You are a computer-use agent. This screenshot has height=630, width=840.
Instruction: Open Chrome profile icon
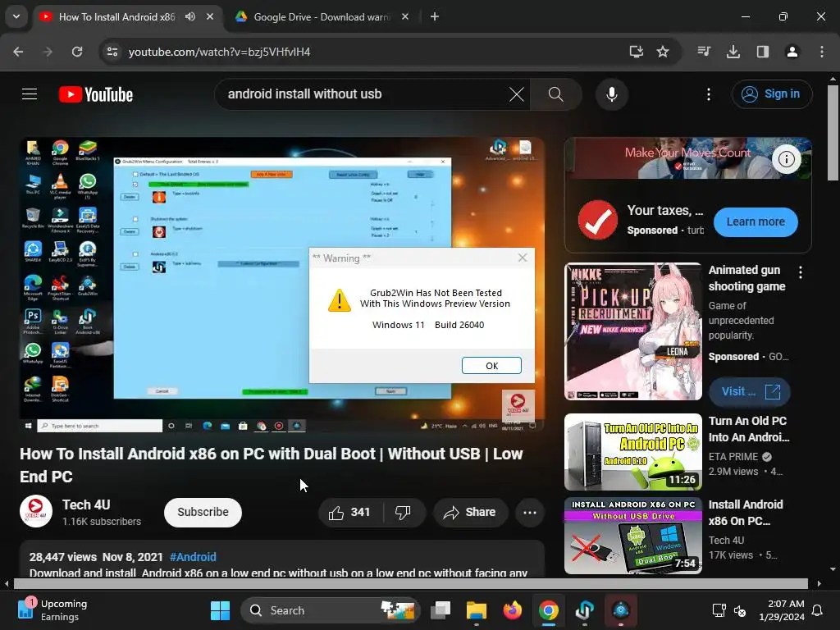pyautogui.click(x=792, y=52)
